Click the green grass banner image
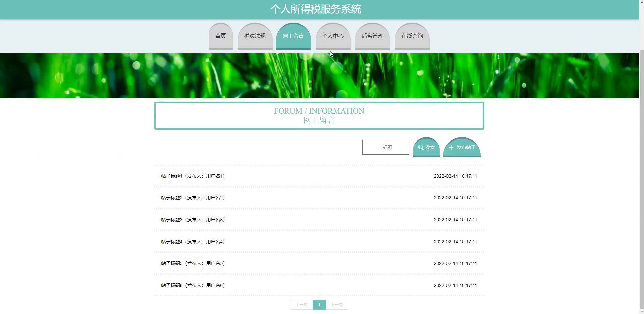This screenshot has width=644, height=314. click(x=319, y=75)
